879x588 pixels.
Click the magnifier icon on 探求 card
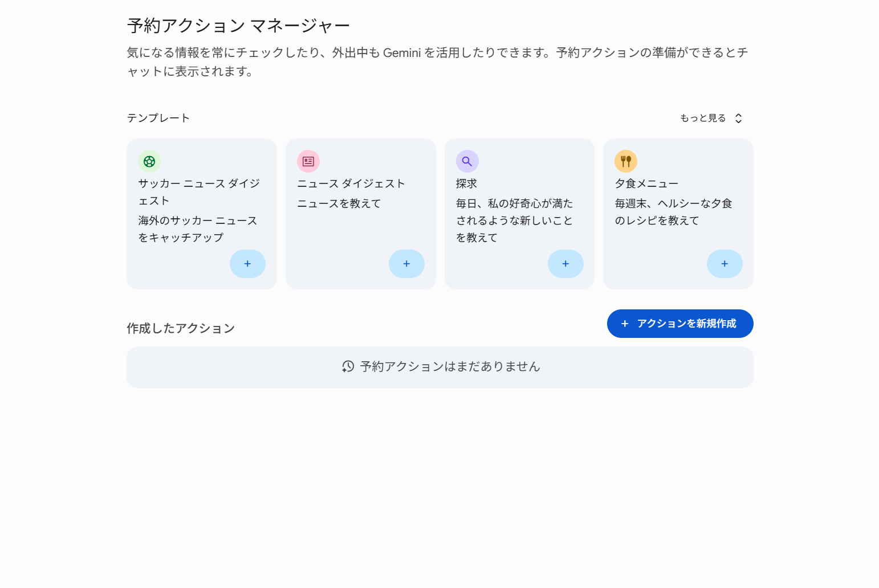[467, 161]
